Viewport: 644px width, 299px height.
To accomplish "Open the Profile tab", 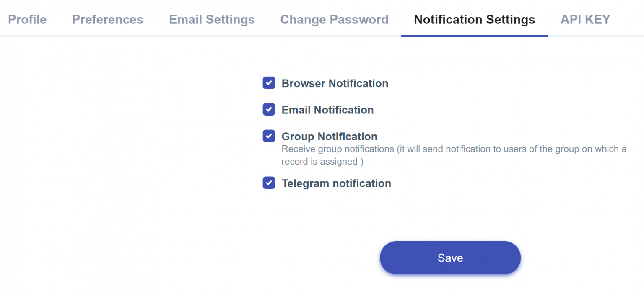I will (27, 20).
